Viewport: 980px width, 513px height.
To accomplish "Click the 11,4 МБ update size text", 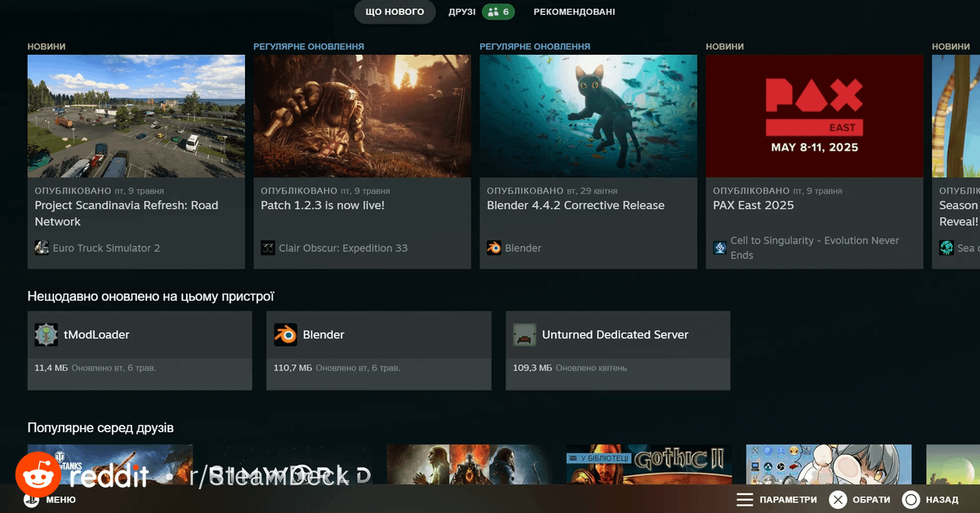I will click(x=51, y=368).
